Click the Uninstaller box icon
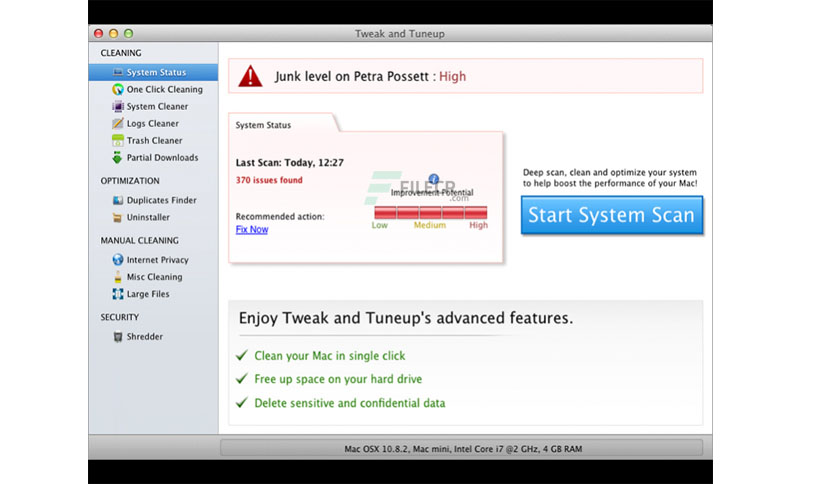The width and height of the screenshot is (836, 484). 117,217
